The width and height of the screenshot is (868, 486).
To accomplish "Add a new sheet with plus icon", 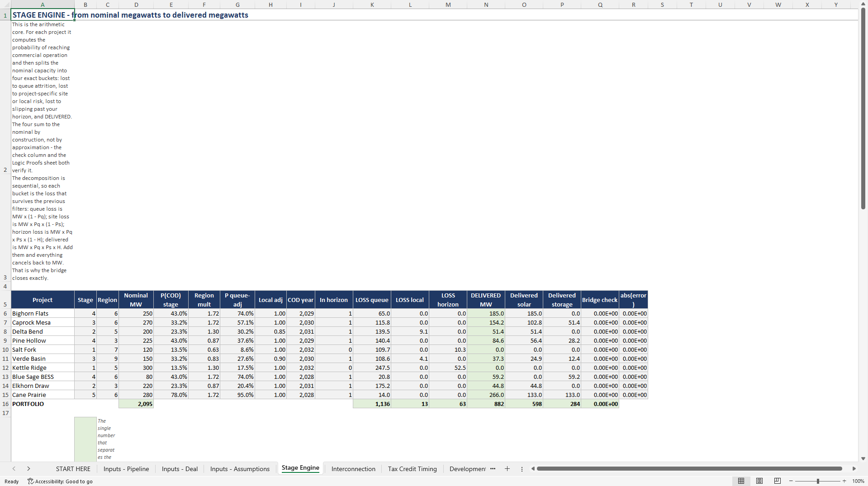I will (x=507, y=469).
